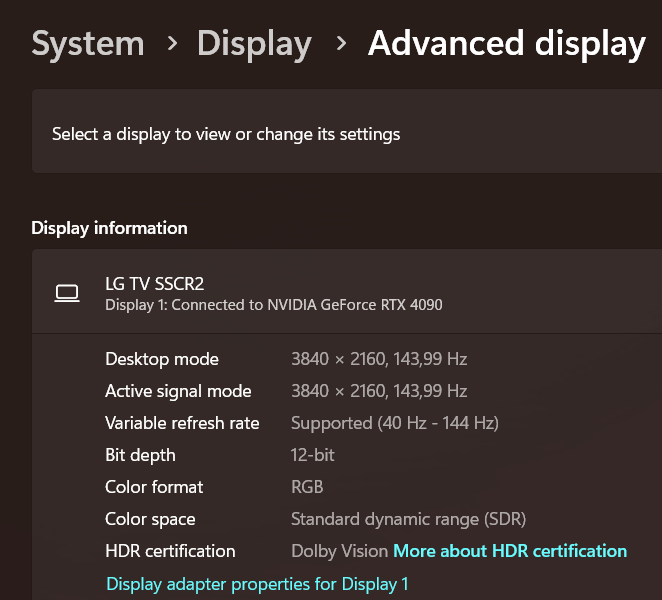Click 'Display 1: Connected to NVIDIA GeForce RTX 4090'
The width and height of the screenshot is (662, 600).
(x=274, y=305)
